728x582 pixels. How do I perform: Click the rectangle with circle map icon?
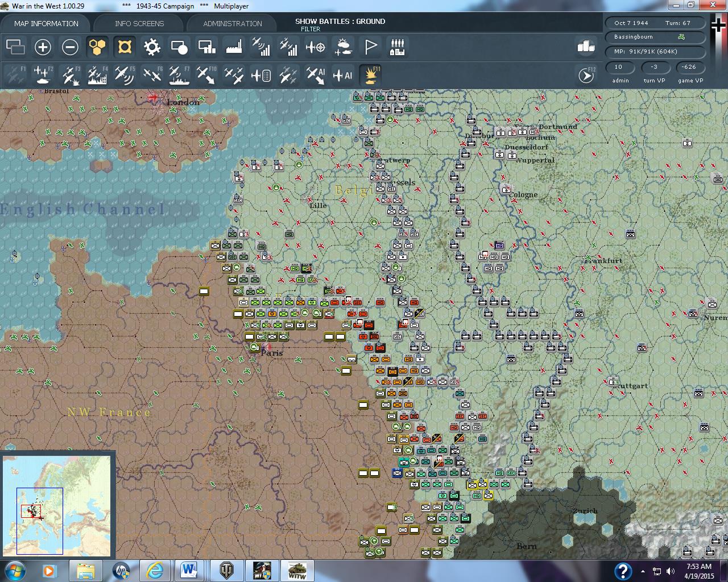coord(179,47)
